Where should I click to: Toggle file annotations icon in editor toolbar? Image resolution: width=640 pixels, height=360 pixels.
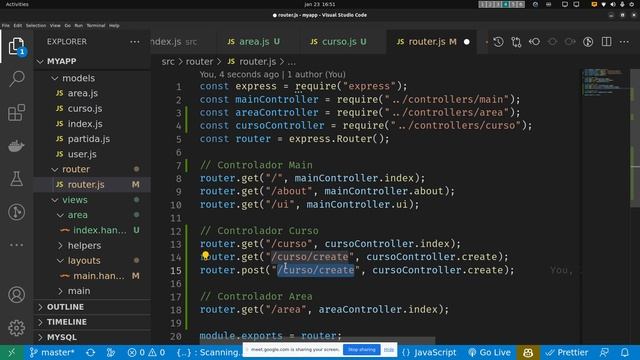pyautogui.click(x=588, y=42)
